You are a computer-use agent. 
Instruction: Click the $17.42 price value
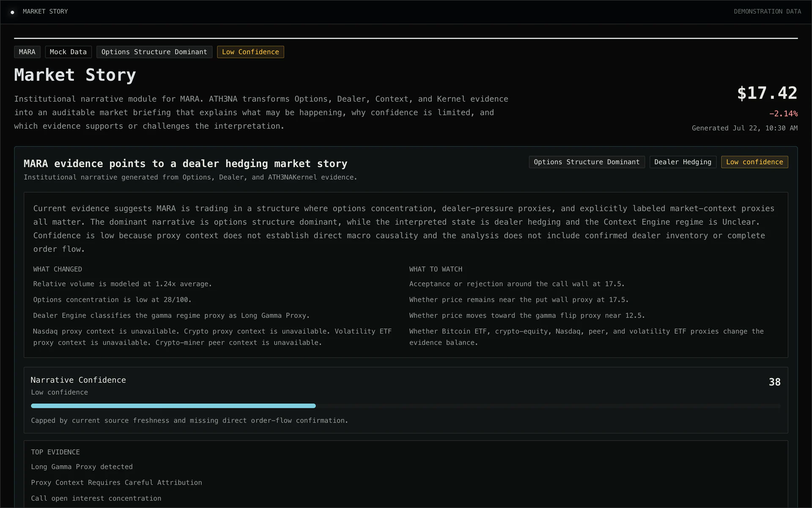tap(767, 93)
